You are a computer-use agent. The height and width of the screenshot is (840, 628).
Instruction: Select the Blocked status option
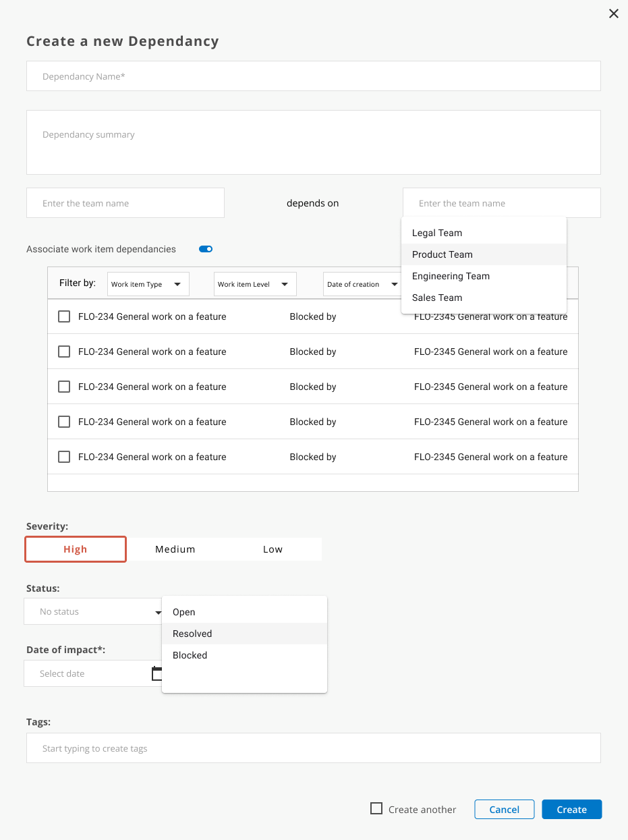coord(190,655)
